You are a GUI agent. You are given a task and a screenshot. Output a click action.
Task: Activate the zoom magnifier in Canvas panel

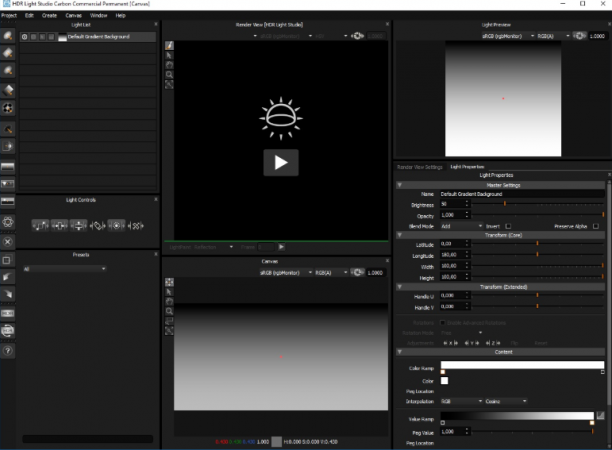point(169,311)
